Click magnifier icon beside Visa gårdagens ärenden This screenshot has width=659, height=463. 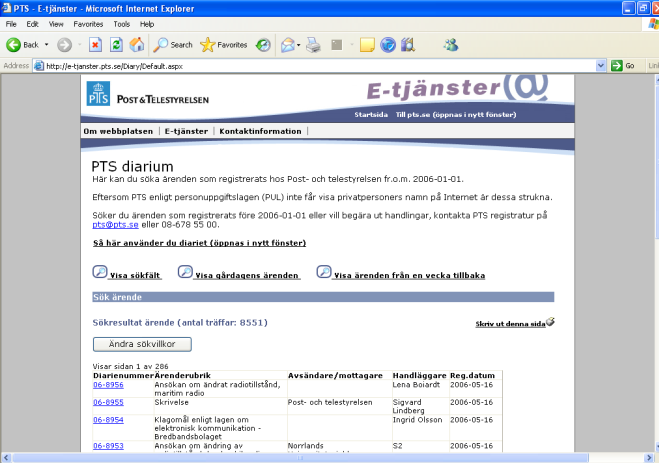(185, 272)
